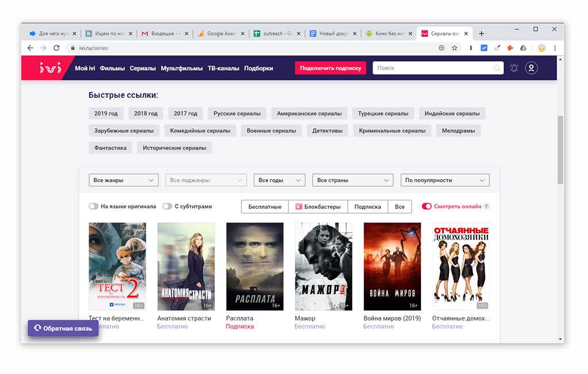Click the search magnifier icon
588x374 pixels.
click(497, 68)
